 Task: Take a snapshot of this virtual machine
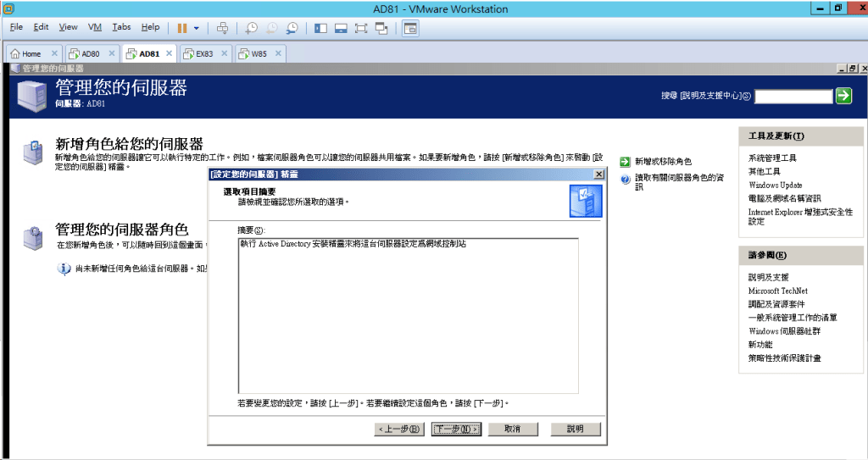(x=252, y=27)
